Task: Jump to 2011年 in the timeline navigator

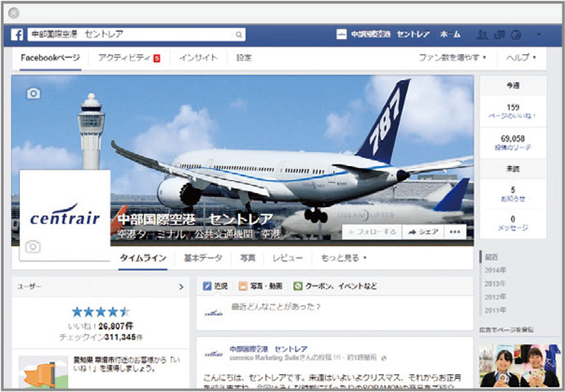Action: point(495,310)
